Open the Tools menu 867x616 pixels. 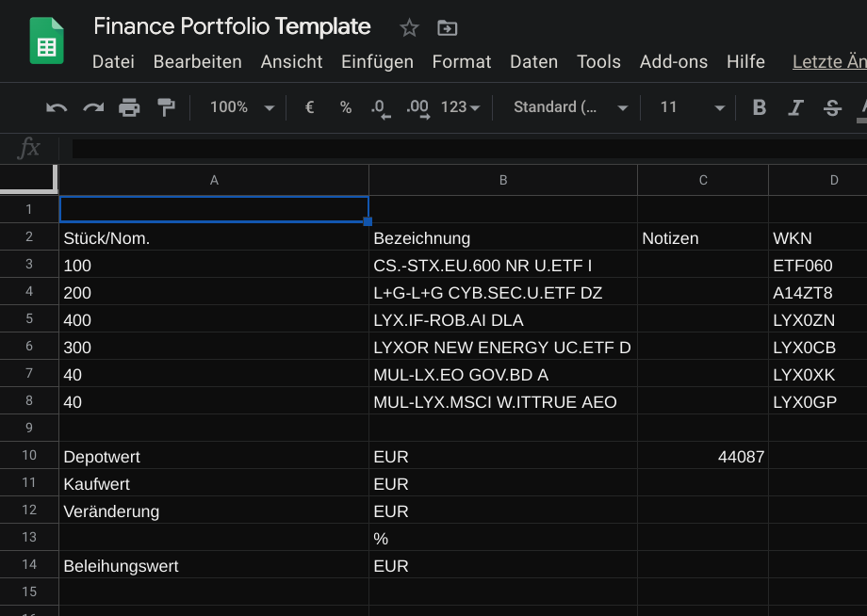(598, 62)
